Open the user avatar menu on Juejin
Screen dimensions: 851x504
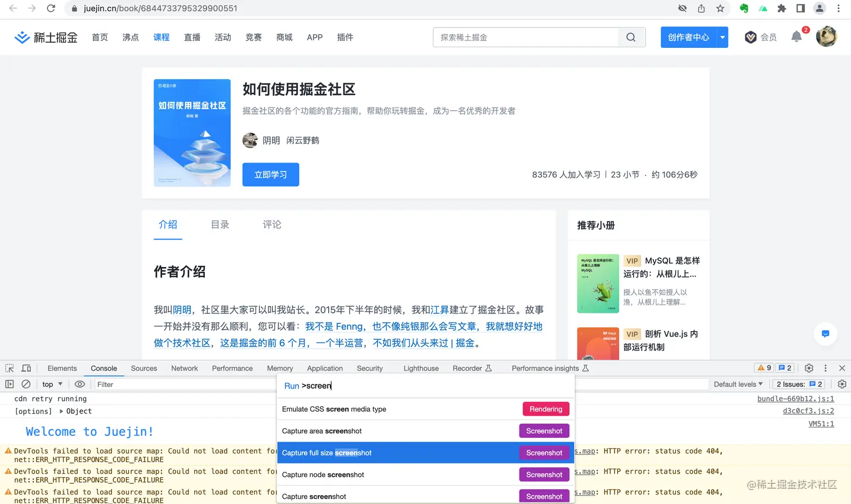click(x=826, y=37)
